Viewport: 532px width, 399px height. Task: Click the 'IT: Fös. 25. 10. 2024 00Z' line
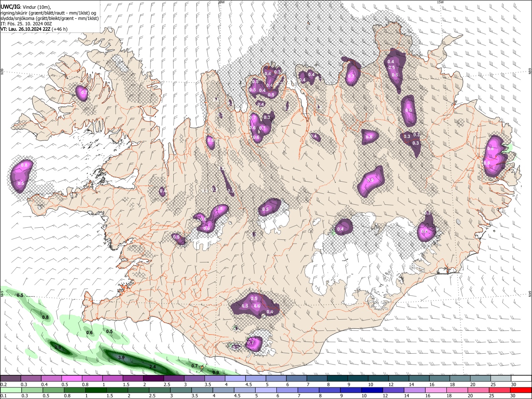[x=26, y=24]
